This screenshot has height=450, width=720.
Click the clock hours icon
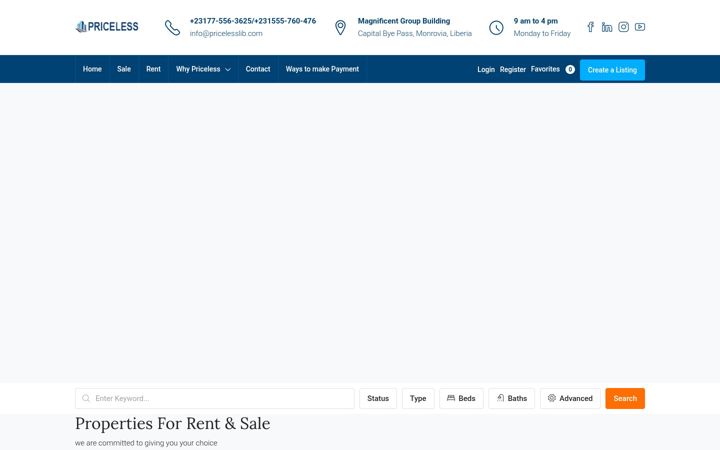click(496, 28)
